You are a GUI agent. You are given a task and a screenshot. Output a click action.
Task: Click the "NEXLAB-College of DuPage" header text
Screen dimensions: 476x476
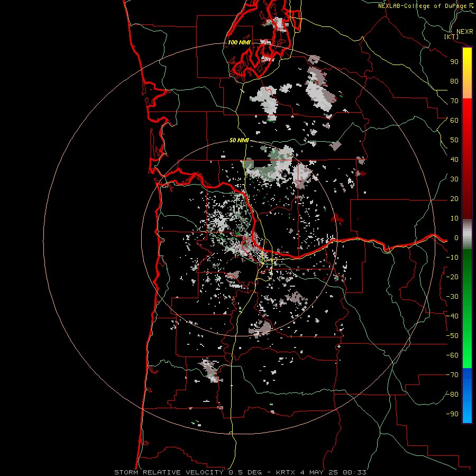point(422,6)
